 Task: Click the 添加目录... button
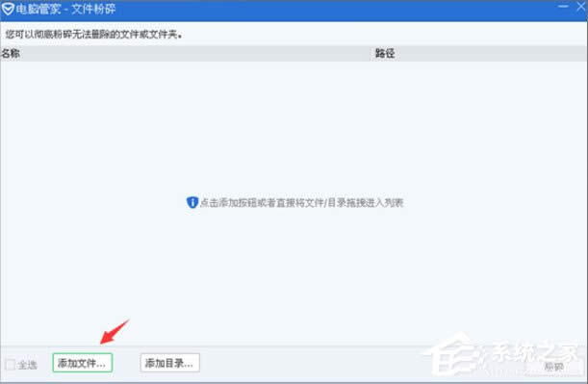[170, 363]
